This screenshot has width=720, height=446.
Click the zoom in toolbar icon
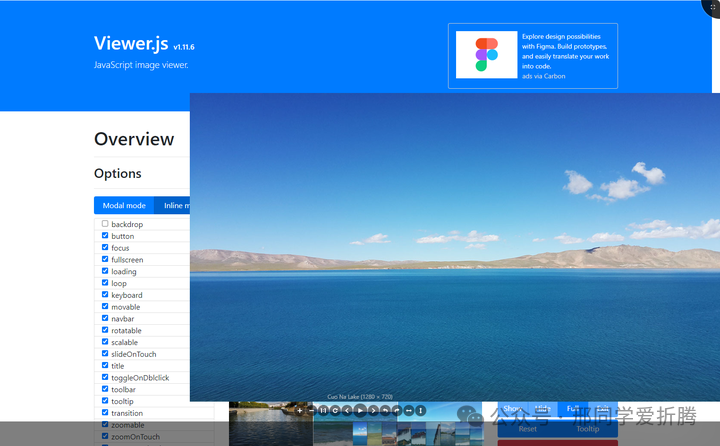pos(299,410)
